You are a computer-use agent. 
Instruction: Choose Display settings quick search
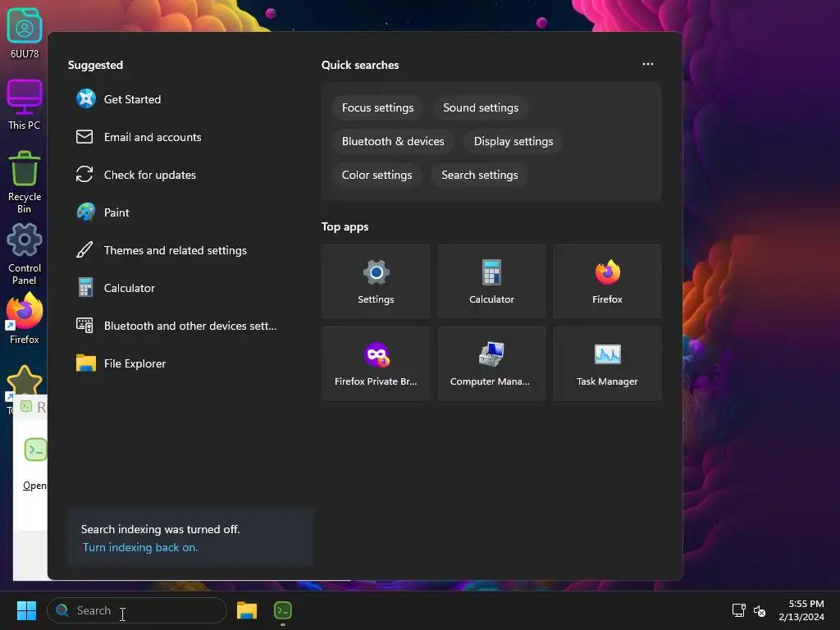(x=514, y=141)
